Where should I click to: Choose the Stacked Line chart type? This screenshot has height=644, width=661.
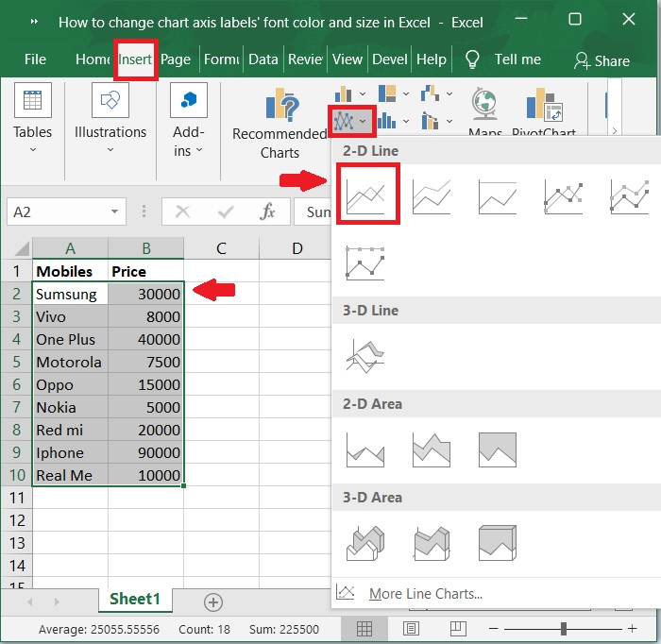[x=432, y=195]
